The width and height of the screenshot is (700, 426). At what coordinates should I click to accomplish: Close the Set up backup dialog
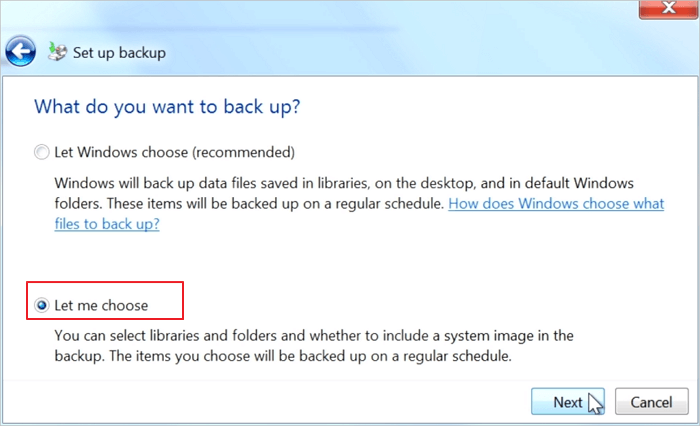coord(668,8)
